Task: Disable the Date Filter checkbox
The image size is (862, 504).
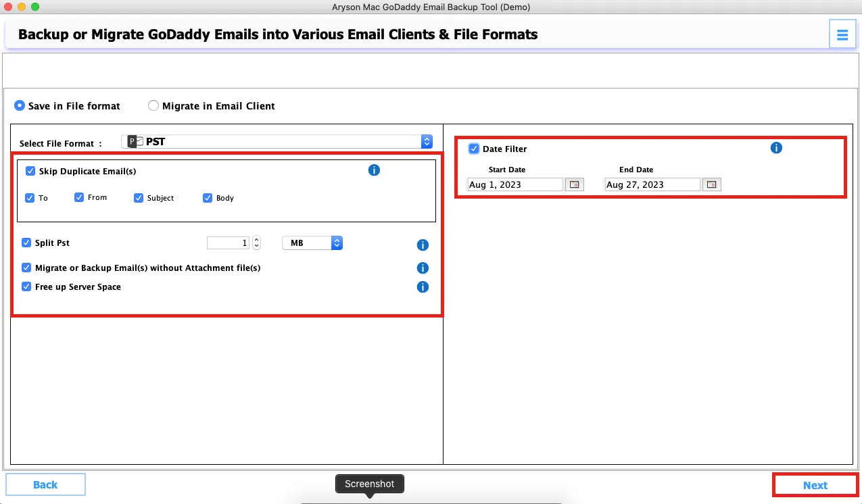Action: 474,149
